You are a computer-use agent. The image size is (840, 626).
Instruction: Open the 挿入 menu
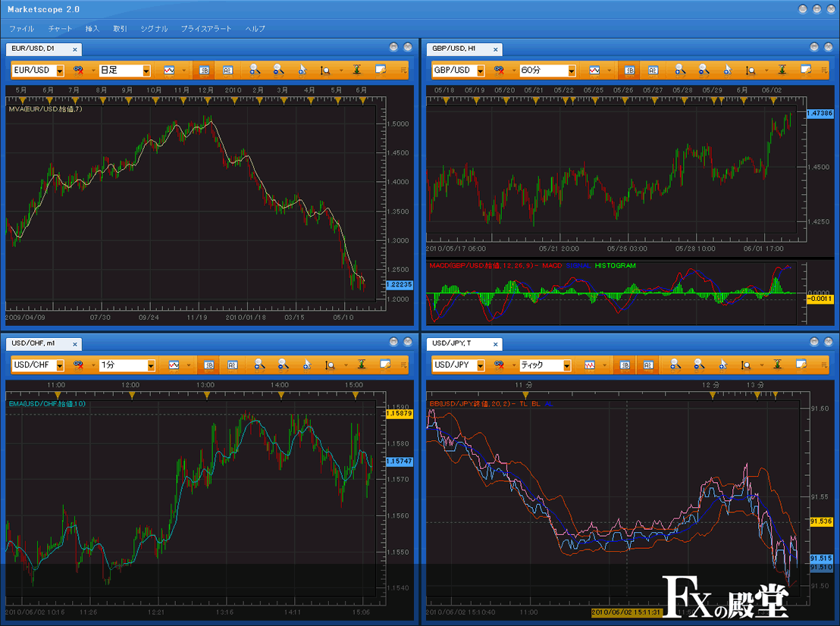(x=92, y=29)
